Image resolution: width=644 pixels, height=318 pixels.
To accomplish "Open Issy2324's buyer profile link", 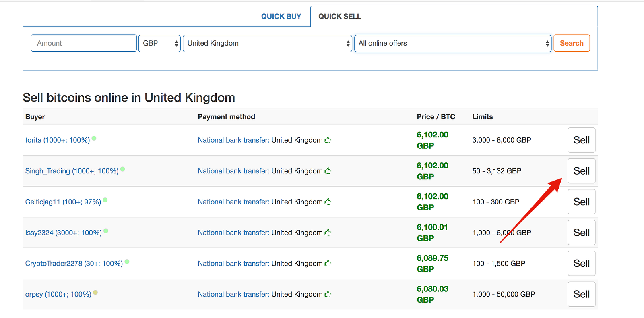I will (63, 233).
